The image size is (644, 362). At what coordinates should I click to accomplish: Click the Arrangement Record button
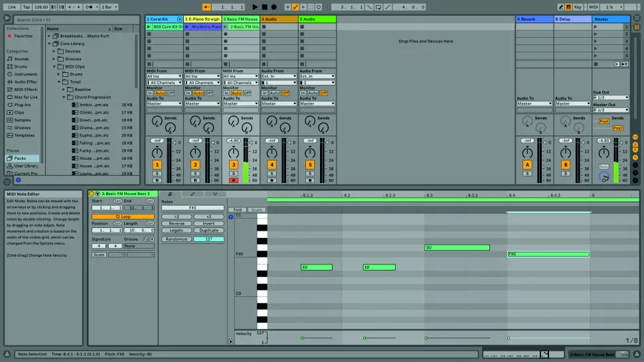coord(274,7)
